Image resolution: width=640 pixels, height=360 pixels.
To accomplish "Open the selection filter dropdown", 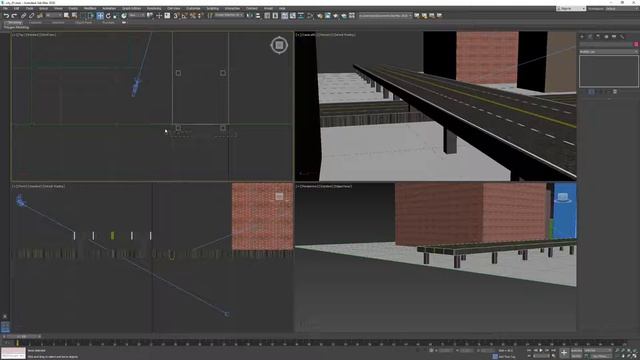I will coord(53,16).
